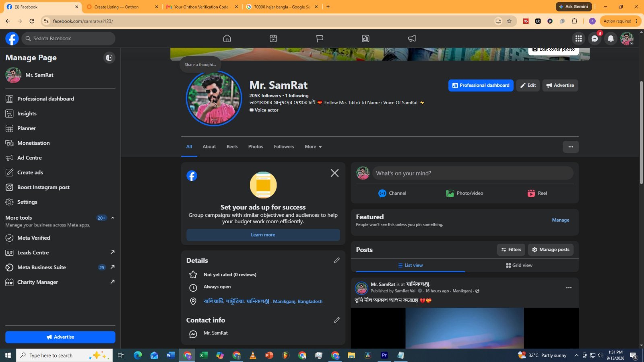Image resolution: width=644 pixels, height=362 pixels.
Task: Open the notifications bell
Action: [611, 39]
